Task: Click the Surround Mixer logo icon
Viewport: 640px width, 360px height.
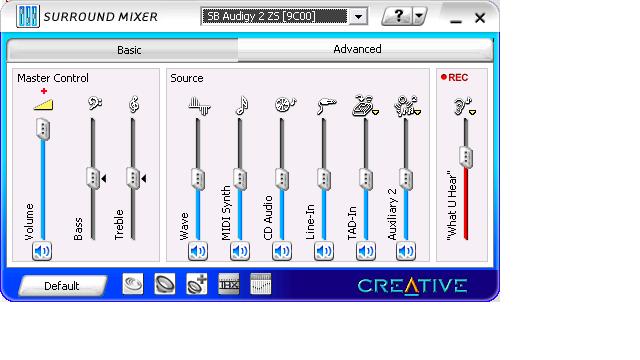Action: 28,16
